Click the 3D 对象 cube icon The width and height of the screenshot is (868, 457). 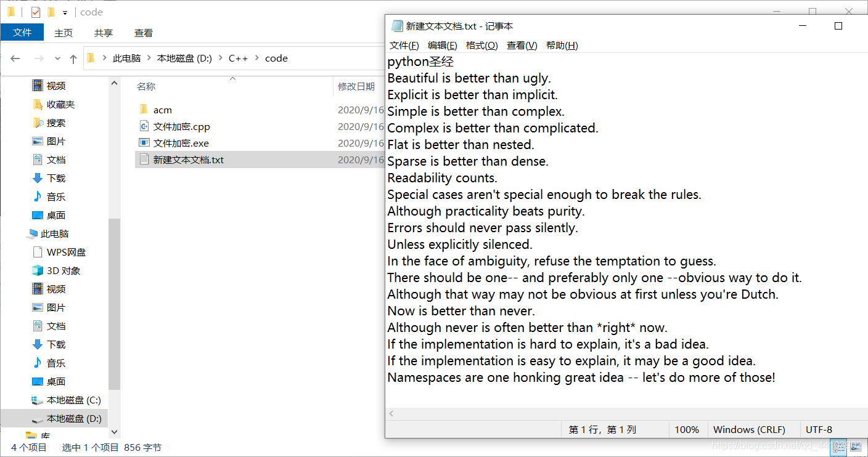38,270
